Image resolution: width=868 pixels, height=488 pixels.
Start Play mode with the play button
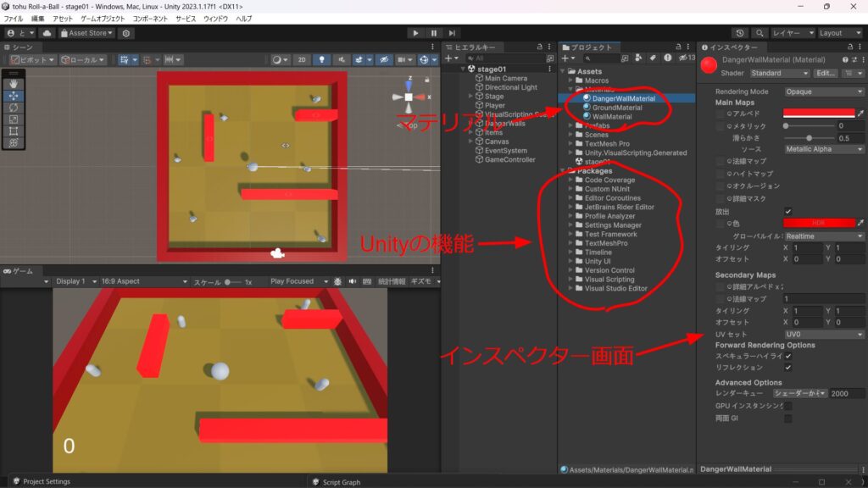tap(415, 33)
